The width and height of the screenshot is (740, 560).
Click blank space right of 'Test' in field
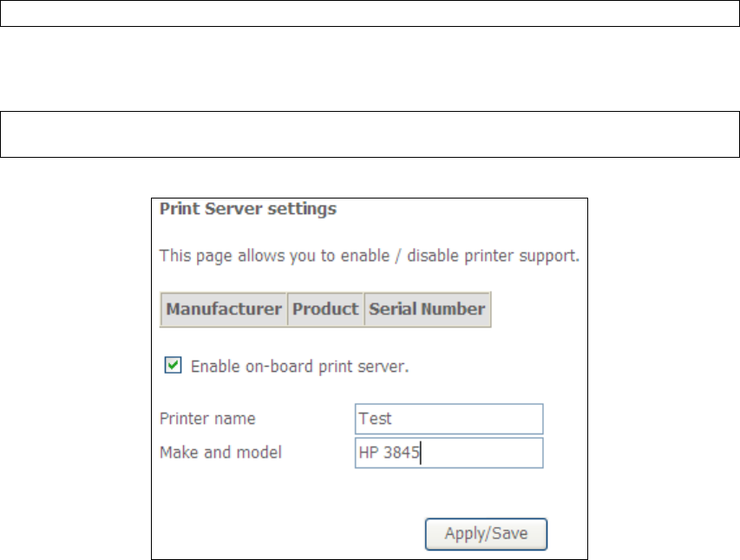468,419
